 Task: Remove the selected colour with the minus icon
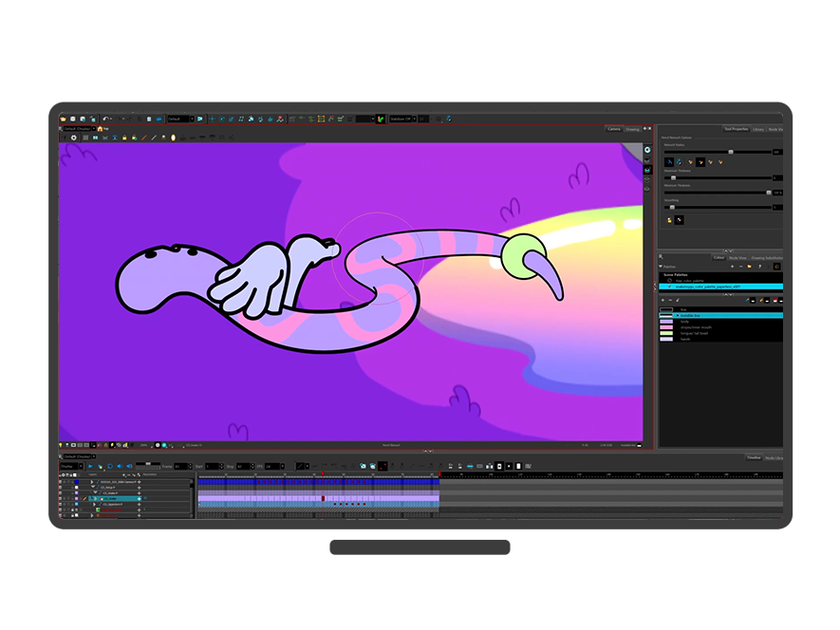point(670,300)
